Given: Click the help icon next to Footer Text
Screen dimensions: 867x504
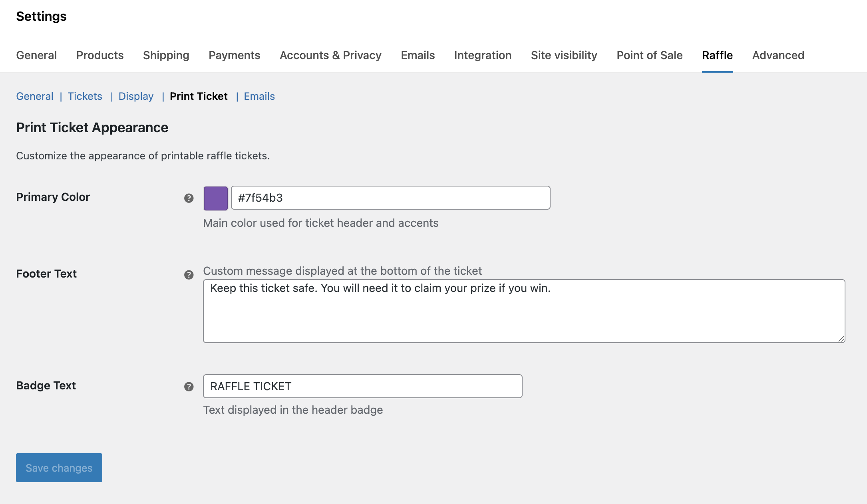Looking at the screenshot, I should pos(188,275).
